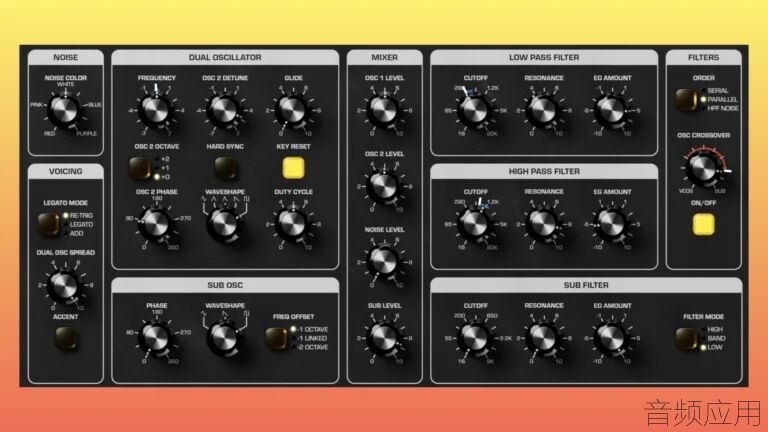Viewport: 768px width, 432px height.
Task: Select the -1 OCTAVE freq offset option
Action: [310, 330]
